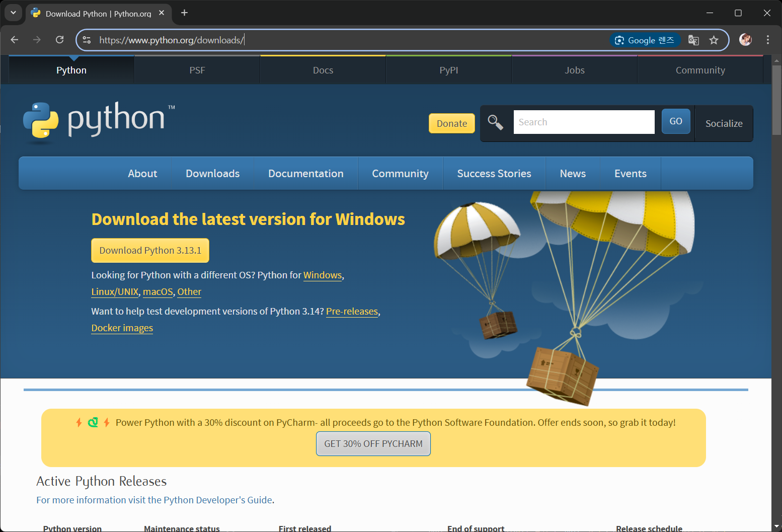Open the Success Stories menu
This screenshot has width=782, height=532.
[x=494, y=174]
